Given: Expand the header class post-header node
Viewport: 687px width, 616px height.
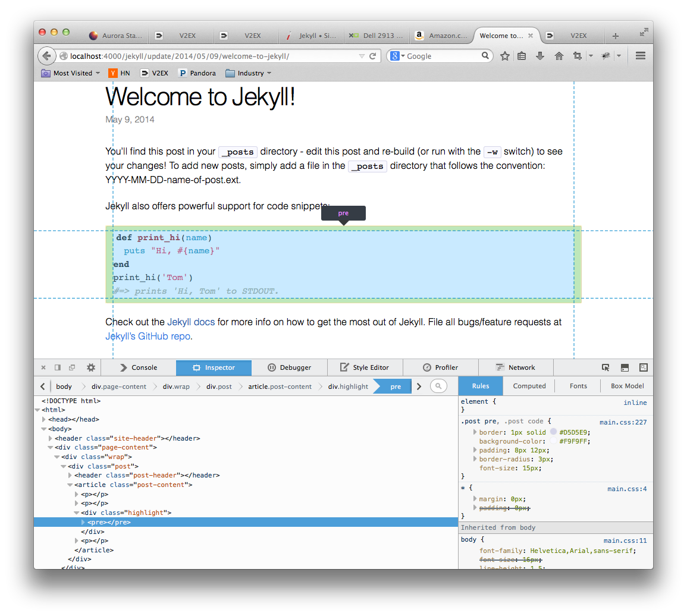Looking at the screenshot, I should (70, 475).
